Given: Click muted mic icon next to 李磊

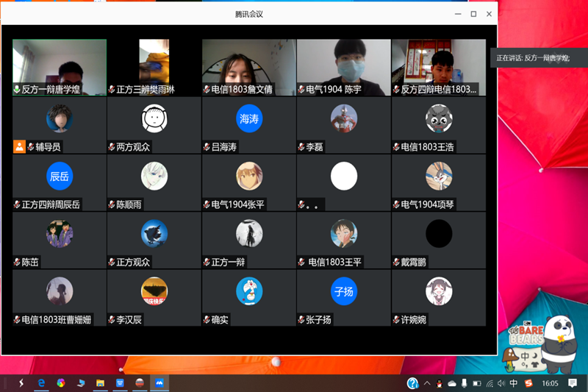Looking at the screenshot, I should pos(301,146).
